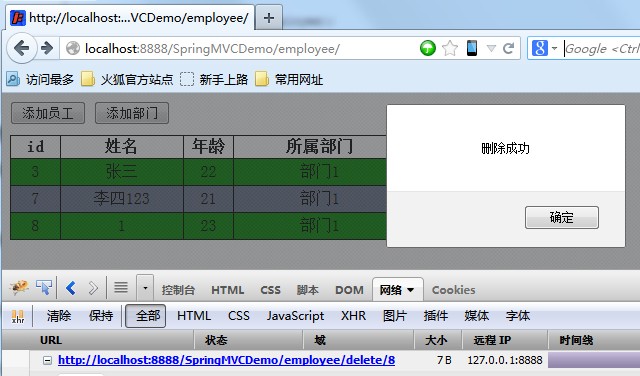
Task: Click the 添加员工 button
Action: point(48,113)
